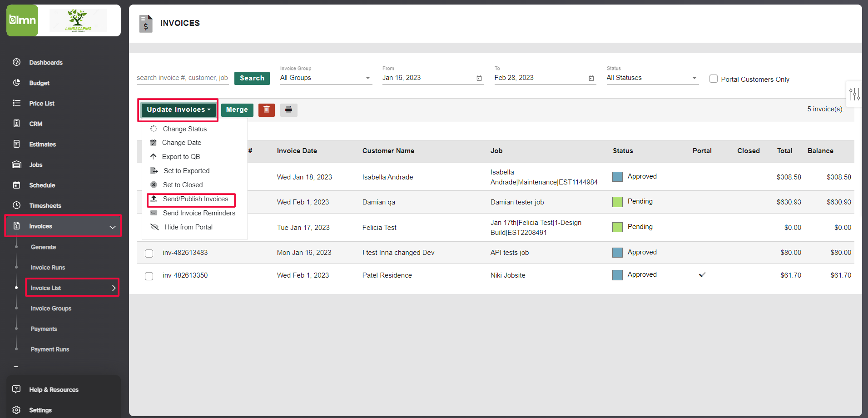Open invoice inv-482613350 link
Image resolution: width=868 pixels, height=418 pixels.
pos(185,275)
